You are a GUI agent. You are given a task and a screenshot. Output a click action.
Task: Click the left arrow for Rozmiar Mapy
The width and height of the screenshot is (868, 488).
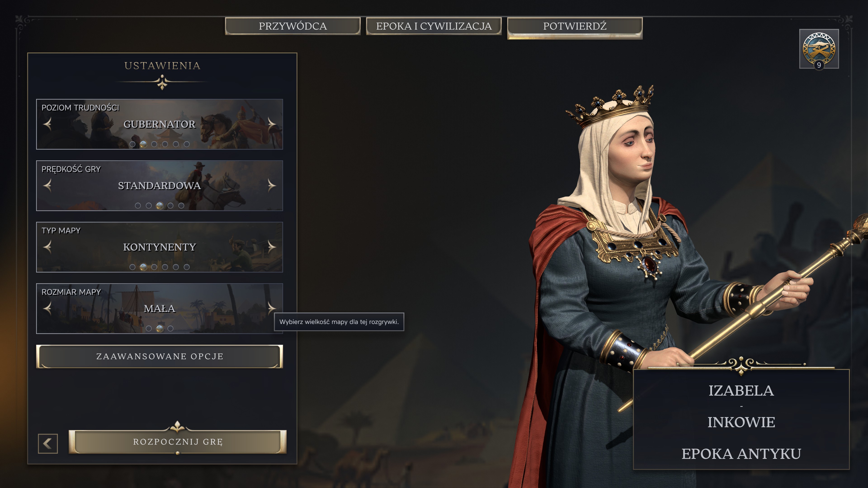(x=47, y=308)
